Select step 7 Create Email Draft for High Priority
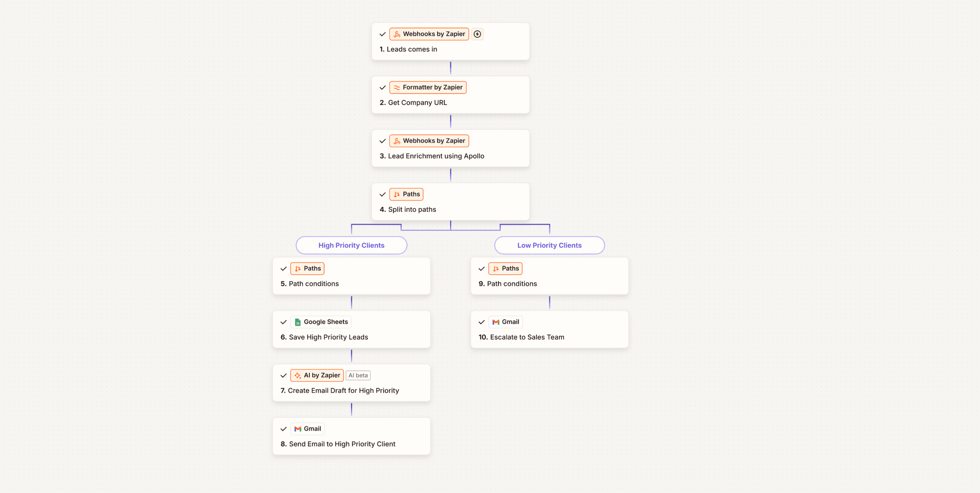This screenshot has width=980, height=493. click(343, 390)
